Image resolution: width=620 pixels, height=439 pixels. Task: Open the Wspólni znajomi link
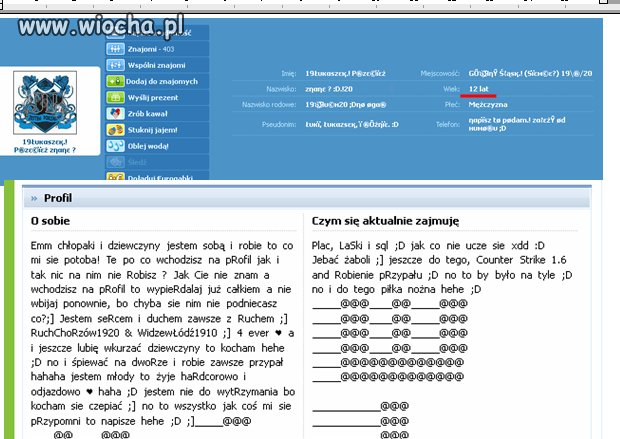click(x=156, y=65)
